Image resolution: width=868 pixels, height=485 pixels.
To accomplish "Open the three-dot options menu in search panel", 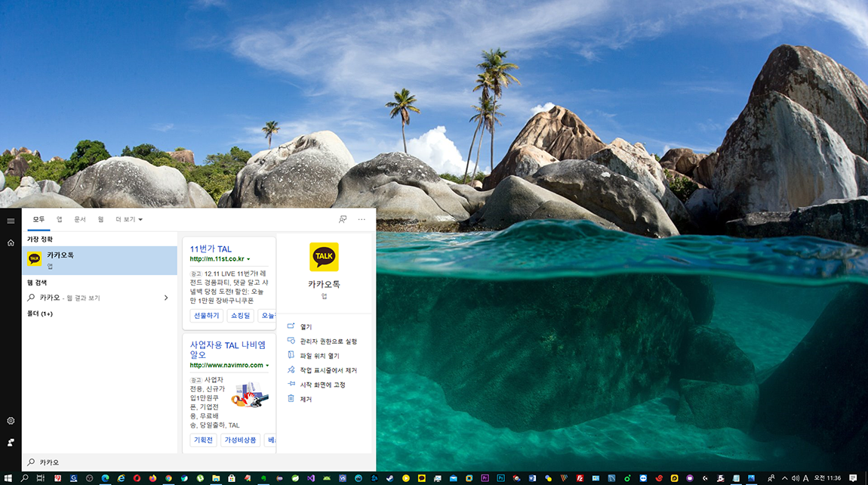I will click(362, 220).
